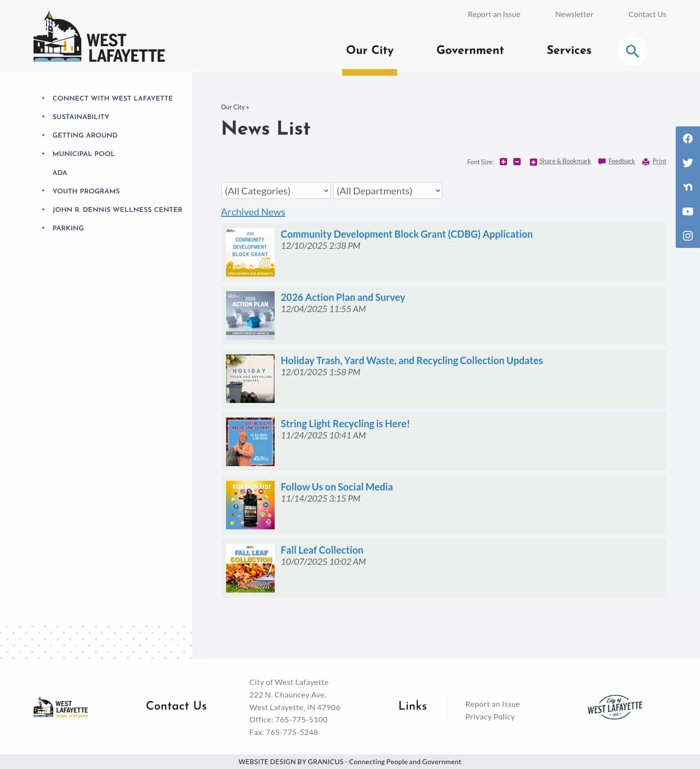700x769 pixels.
Task: Open String Light Recycling is Here article
Action: [x=345, y=423]
